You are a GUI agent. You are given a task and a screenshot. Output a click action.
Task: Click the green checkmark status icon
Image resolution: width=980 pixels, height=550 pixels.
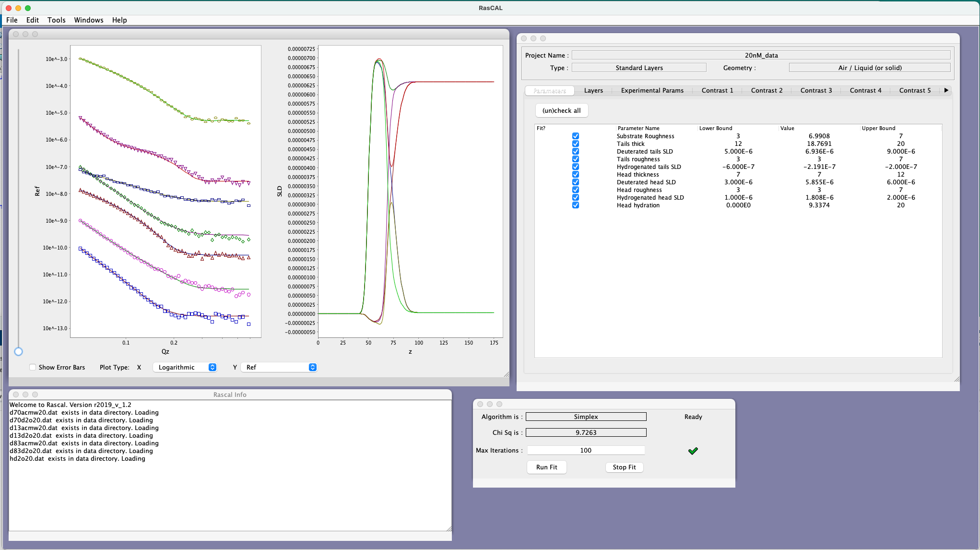693,451
